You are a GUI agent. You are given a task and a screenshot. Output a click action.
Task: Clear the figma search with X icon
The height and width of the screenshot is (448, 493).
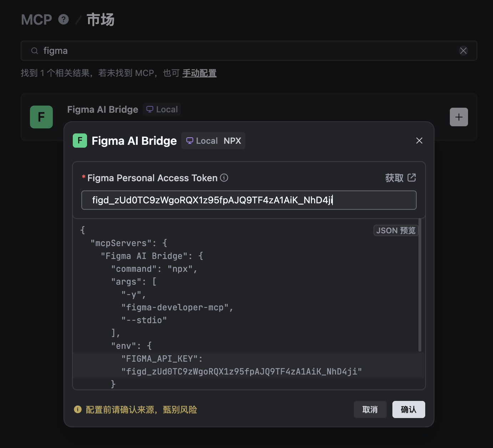click(463, 51)
